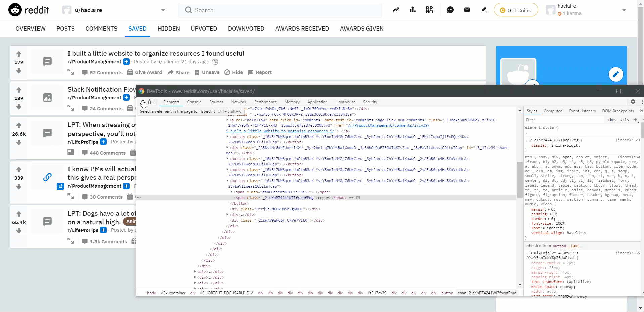This screenshot has width=644, height=312.
Task: Click the Styles Filter input
Action: point(564,120)
